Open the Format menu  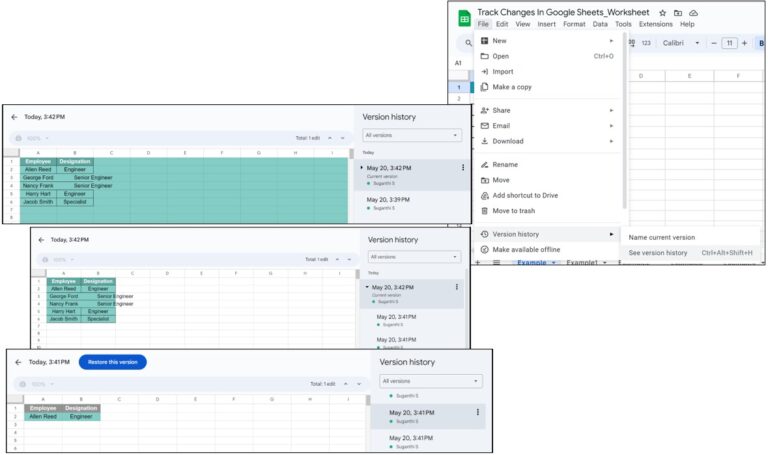click(574, 24)
